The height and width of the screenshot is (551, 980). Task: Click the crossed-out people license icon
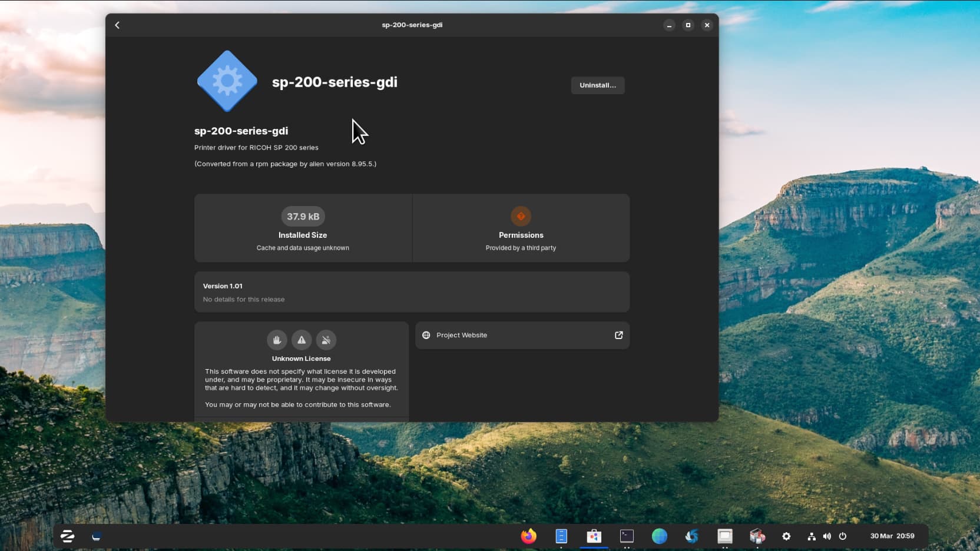pos(326,340)
